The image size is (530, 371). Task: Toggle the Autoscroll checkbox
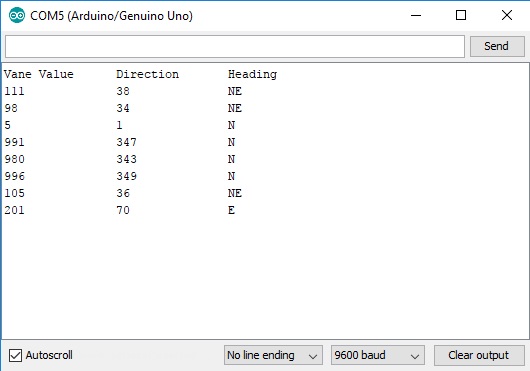point(15,355)
